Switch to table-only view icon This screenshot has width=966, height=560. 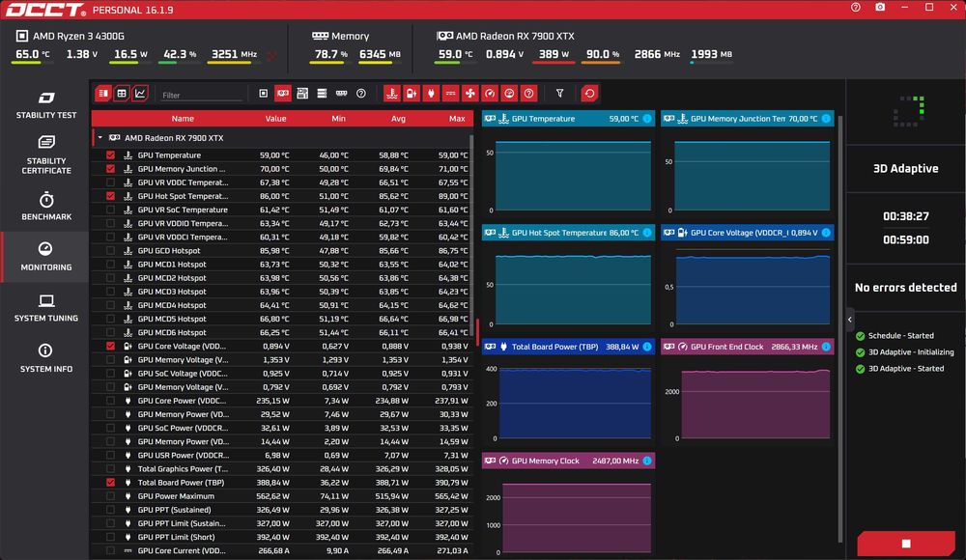[x=122, y=94]
